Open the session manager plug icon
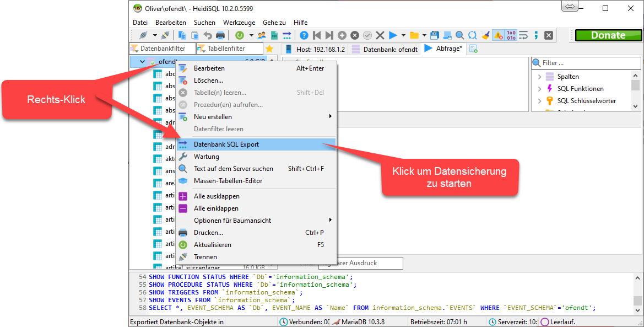644x327 pixels. [x=143, y=35]
